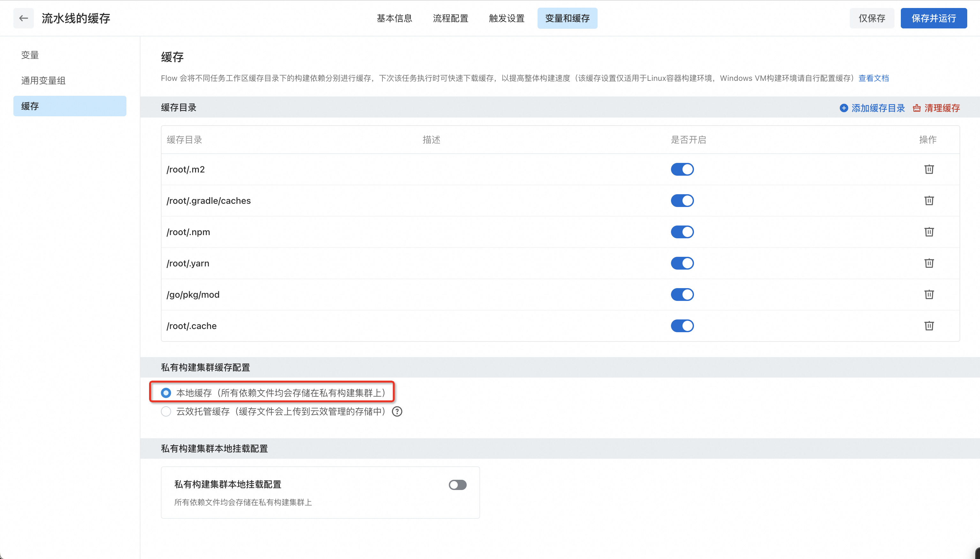Click the /go/pkg/mod directory text

click(193, 295)
